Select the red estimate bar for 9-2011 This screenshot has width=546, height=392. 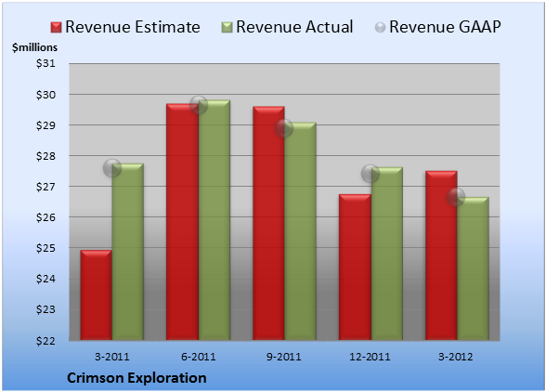click(268, 223)
